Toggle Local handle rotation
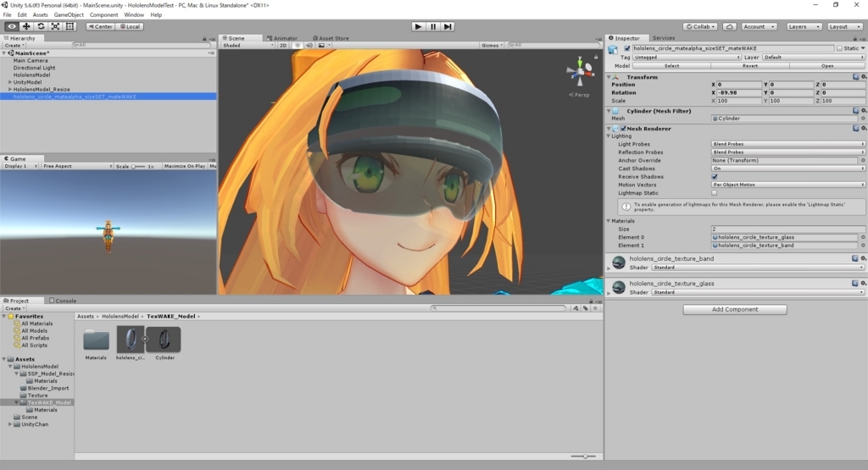Image resolution: width=868 pixels, height=470 pixels. pos(130,26)
